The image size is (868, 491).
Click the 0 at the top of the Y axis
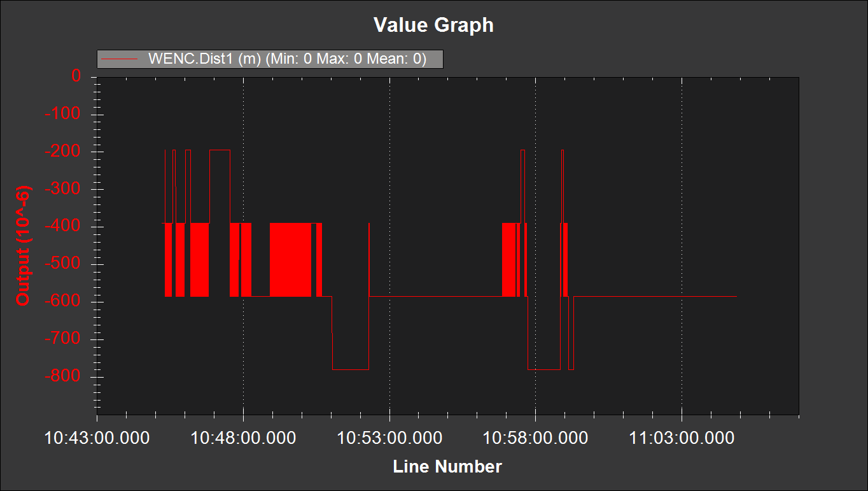[76, 76]
